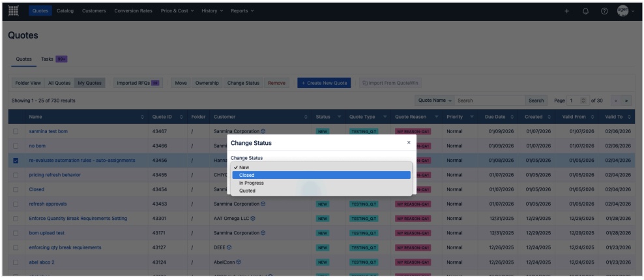The image size is (644, 280).
Task: Click the Name column sort icon
Action: tap(142, 117)
